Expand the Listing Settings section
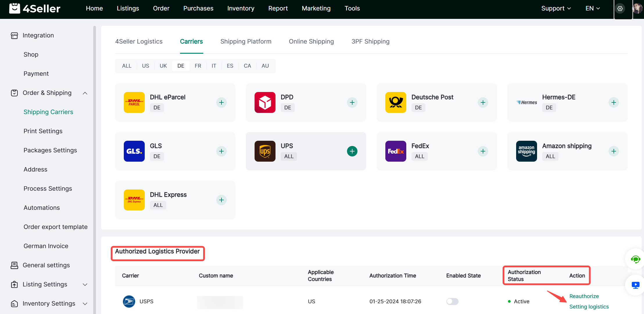The image size is (644, 314). 85,285
